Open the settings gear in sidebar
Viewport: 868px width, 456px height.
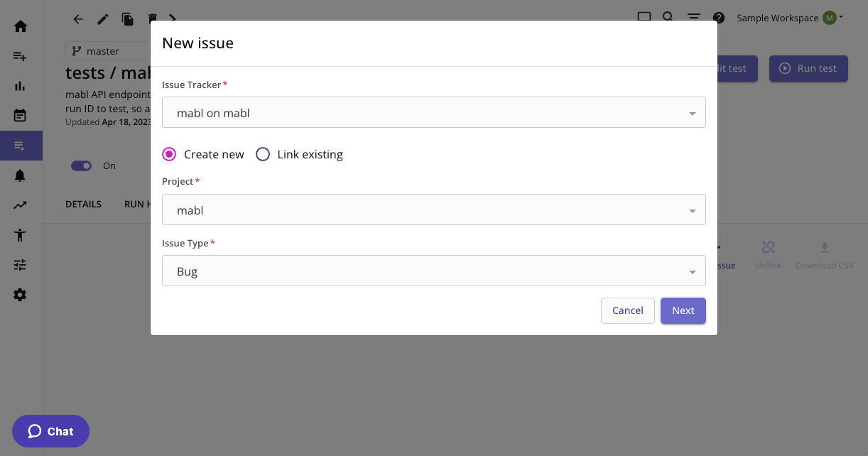pyautogui.click(x=21, y=295)
